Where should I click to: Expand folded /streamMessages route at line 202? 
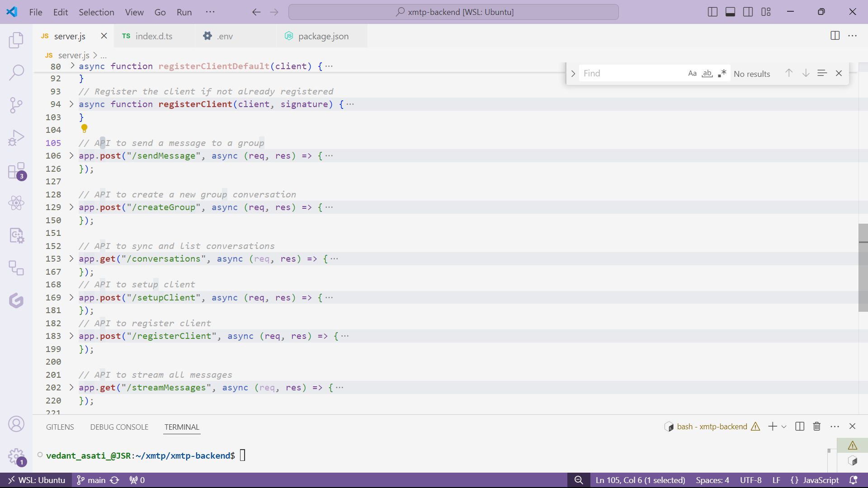coord(71,387)
